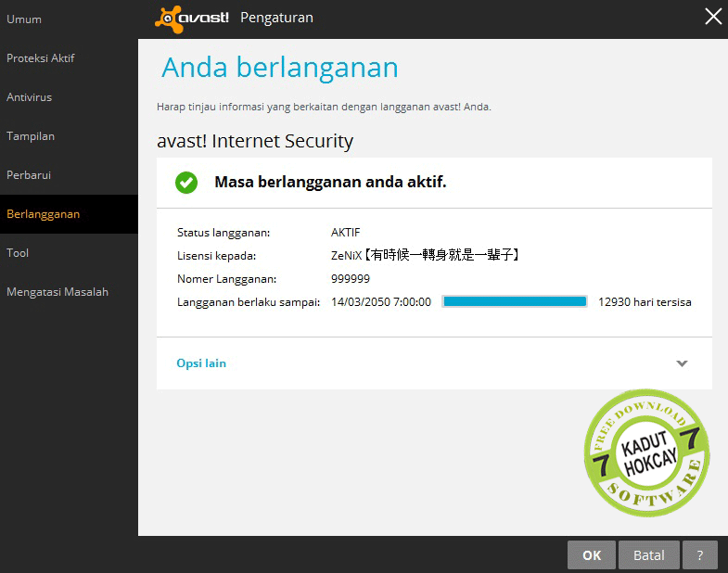Viewport: 728px width, 573px height.
Task: Click the Nomer Langganan label
Action: [x=226, y=278]
